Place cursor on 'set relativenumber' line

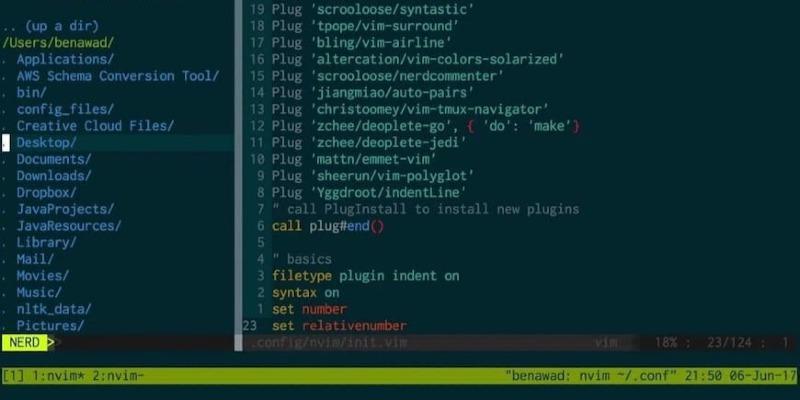tap(339, 326)
